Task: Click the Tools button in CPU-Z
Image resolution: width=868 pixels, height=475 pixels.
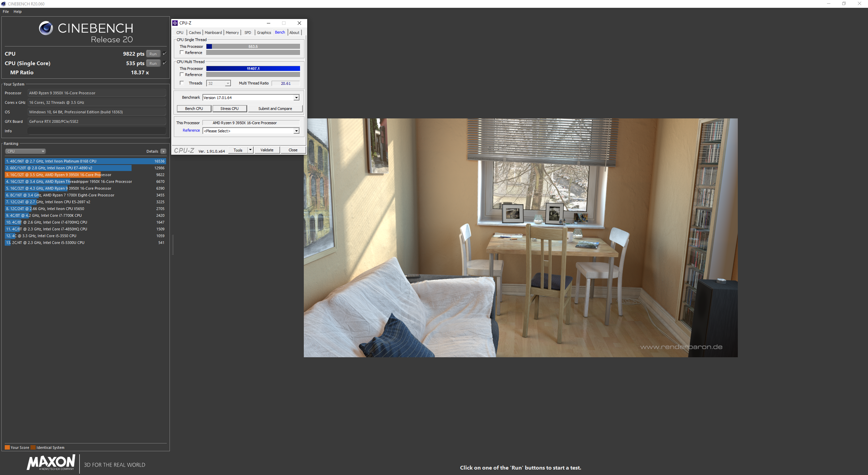Action: point(238,150)
